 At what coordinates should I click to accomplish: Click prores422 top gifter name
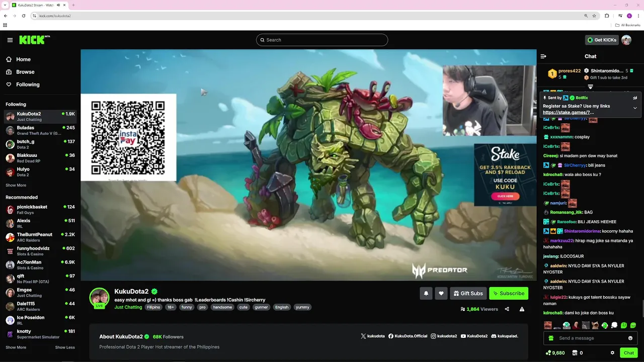pyautogui.click(x=570, y=71)
